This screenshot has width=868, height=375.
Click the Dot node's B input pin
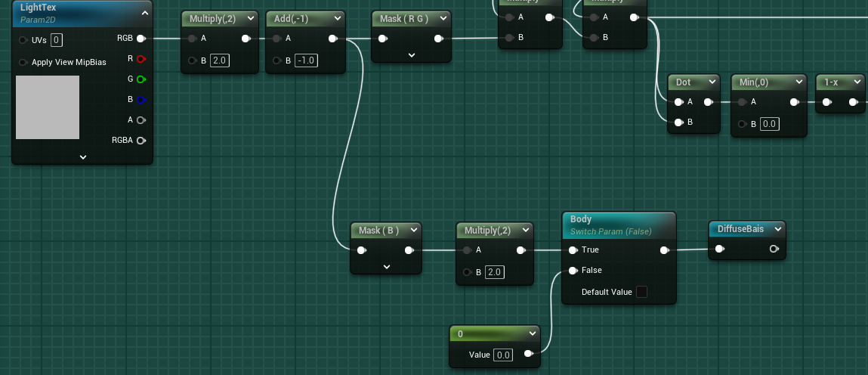[x=678, y=122]
